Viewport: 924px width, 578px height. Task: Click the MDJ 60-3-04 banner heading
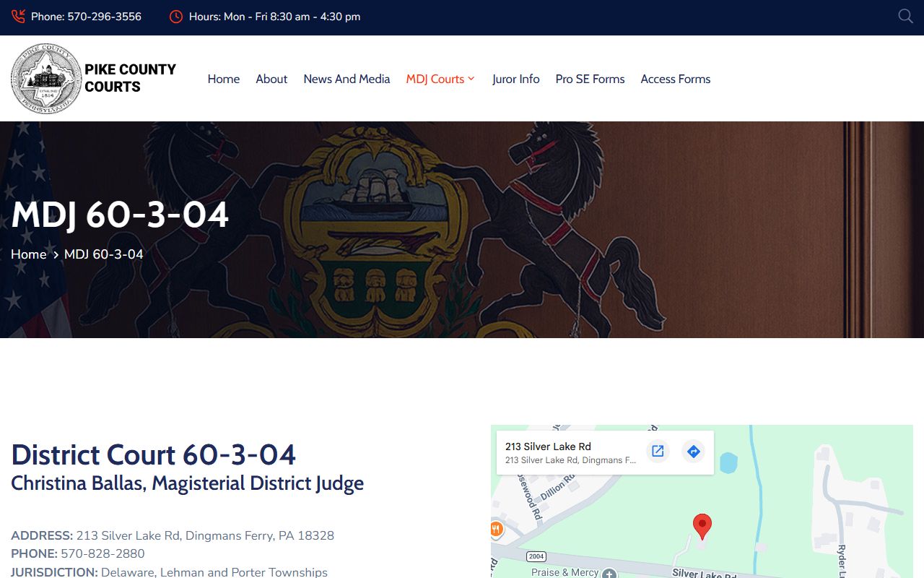(120, 215)
